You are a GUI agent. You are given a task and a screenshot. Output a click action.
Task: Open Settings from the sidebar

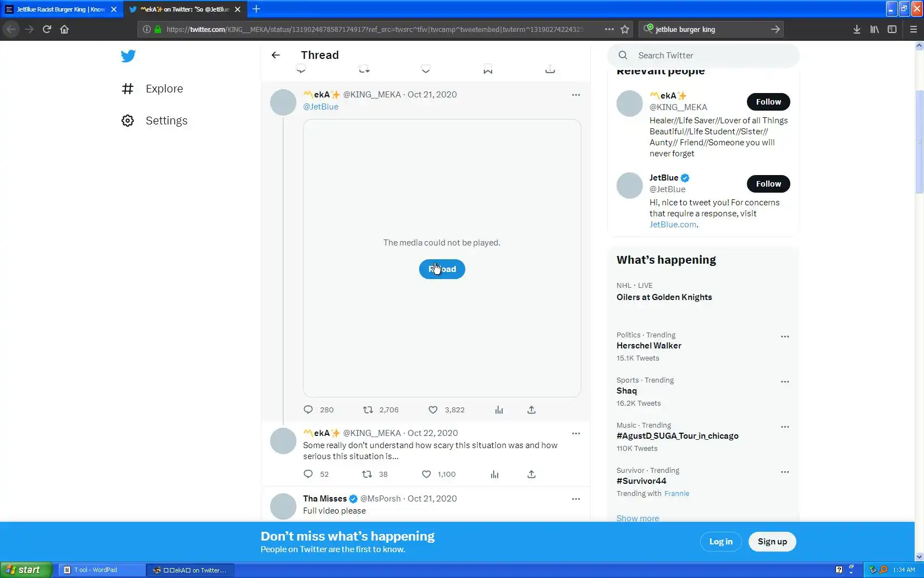coord(155,121)
